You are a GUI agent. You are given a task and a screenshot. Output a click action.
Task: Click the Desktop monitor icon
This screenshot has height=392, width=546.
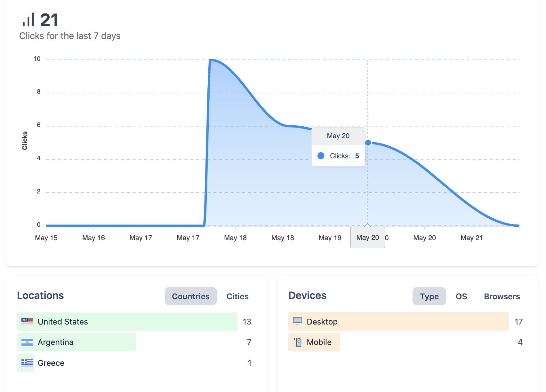(x=297, y=322)
